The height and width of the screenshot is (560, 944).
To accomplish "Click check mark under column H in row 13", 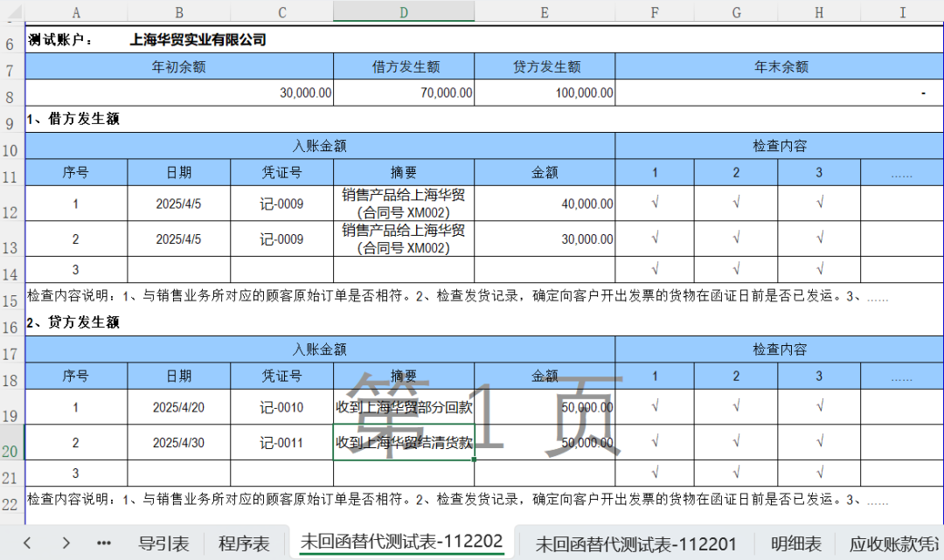I will [x=819, y=239].
